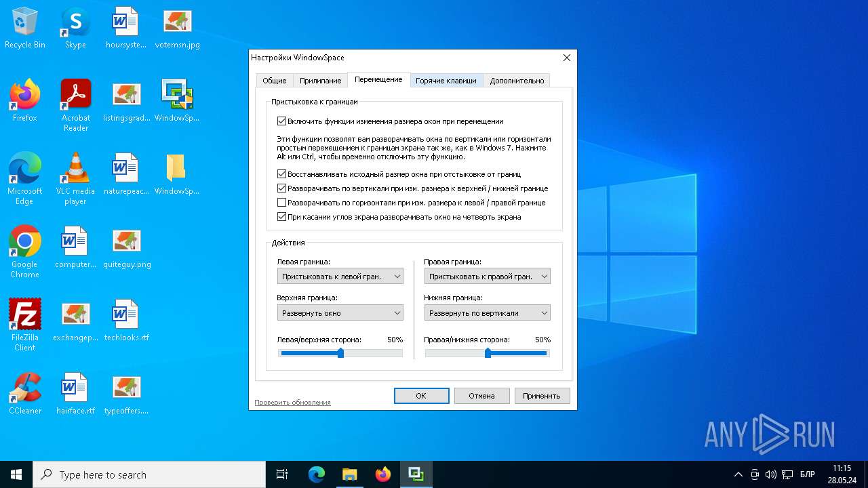Select the votemsn.jpg image file
The image size is (868, 488).
point(177,28)
